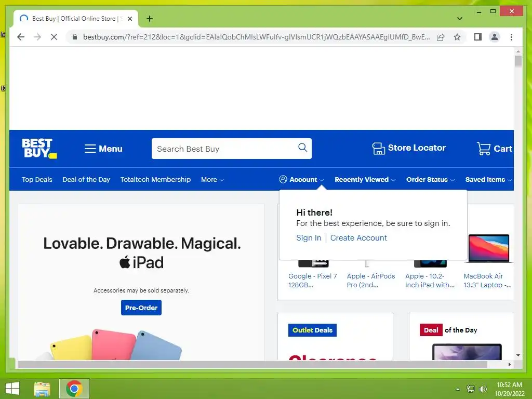Open the hamburger Menu
The height and width of the screenshot is (399, 532).
coord(103,149)
